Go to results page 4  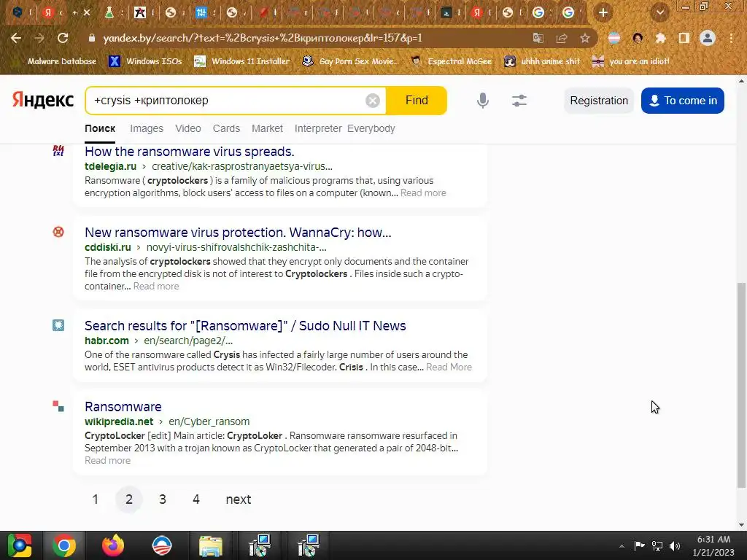(x=196, y=499)
